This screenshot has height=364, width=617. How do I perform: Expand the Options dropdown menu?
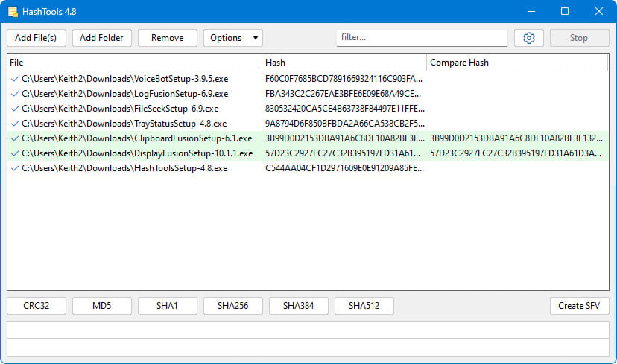tap(232, 38)
